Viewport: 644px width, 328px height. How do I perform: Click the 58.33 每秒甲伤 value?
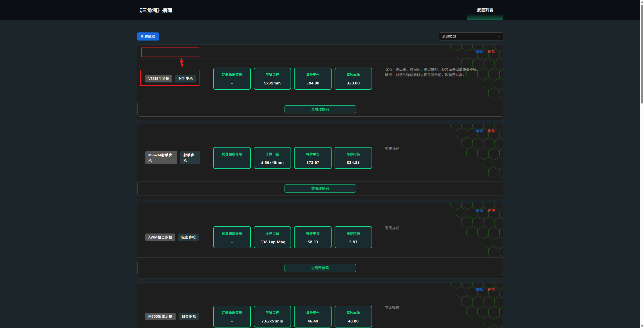pos(313,242)
